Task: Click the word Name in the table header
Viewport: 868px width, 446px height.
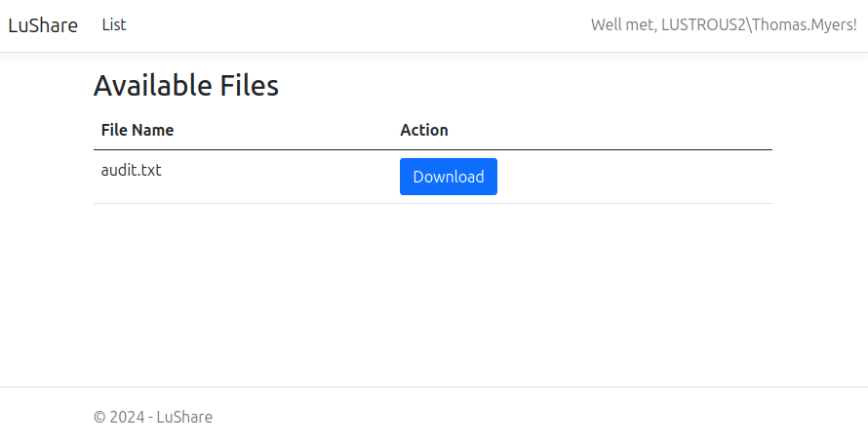Action: [x=153, y=130]
